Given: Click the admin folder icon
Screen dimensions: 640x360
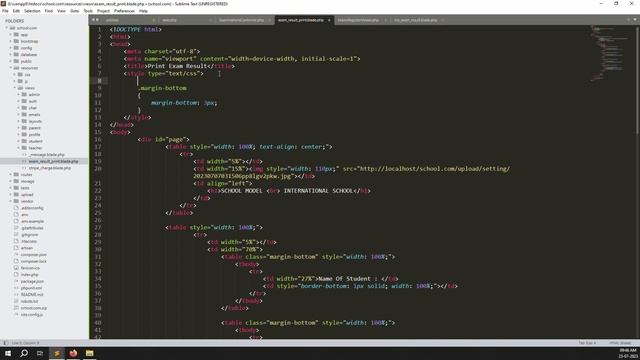Looking at the screenshot, I should coord(24,95).
